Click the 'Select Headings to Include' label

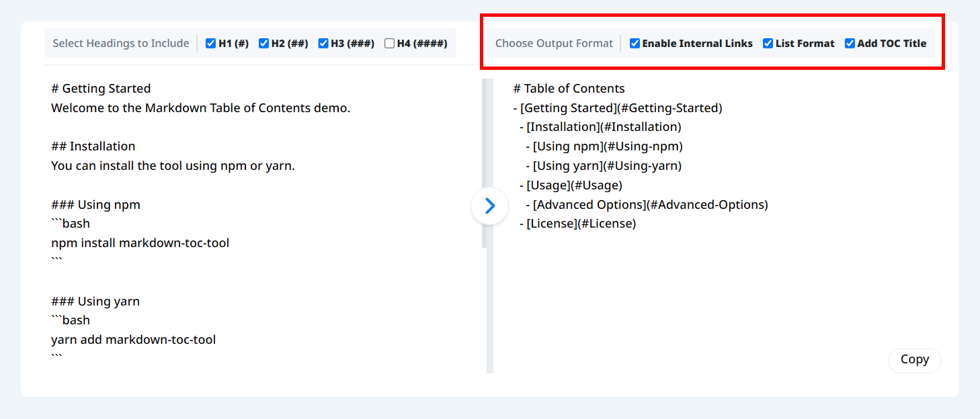tap(121, 44)
